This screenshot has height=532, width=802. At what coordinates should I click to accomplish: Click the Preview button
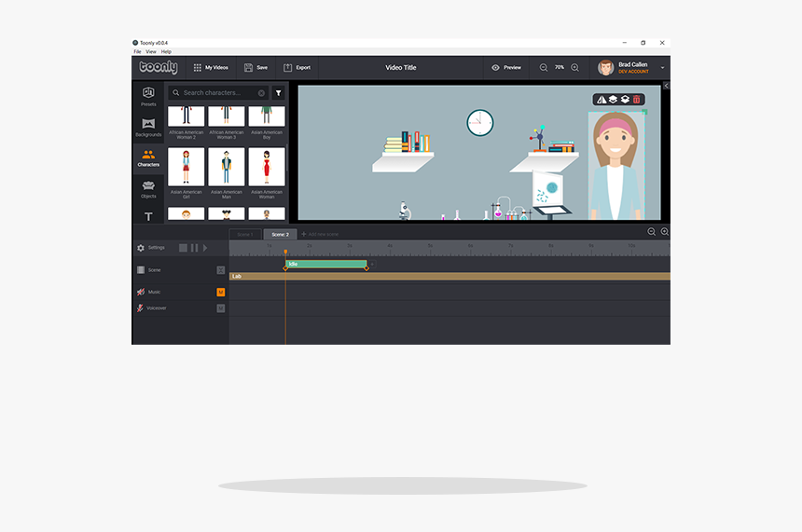506,68
